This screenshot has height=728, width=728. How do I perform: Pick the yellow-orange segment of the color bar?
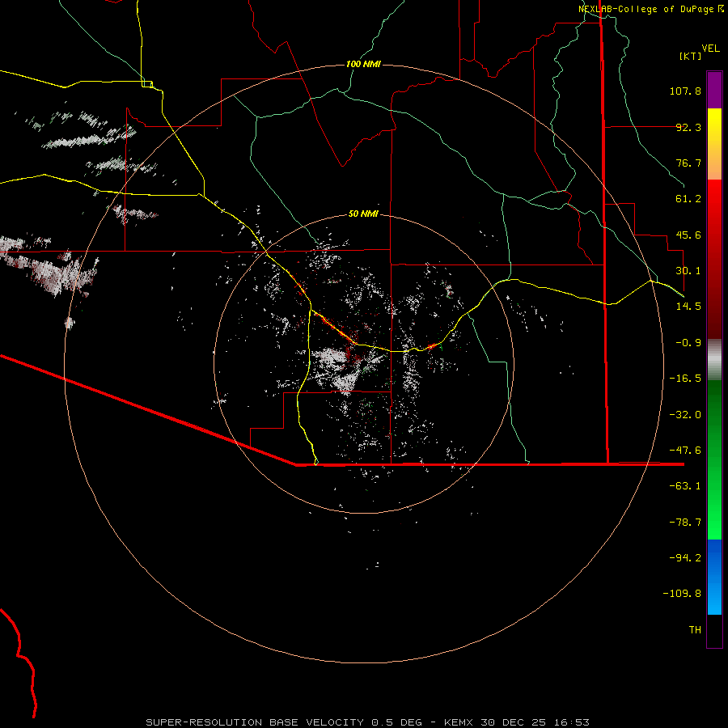714,144
